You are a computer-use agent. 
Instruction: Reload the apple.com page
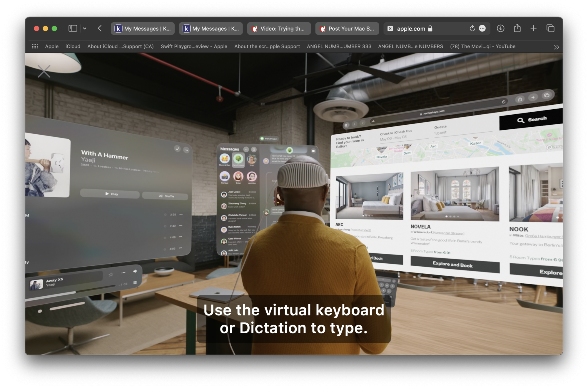click(472, 29)
